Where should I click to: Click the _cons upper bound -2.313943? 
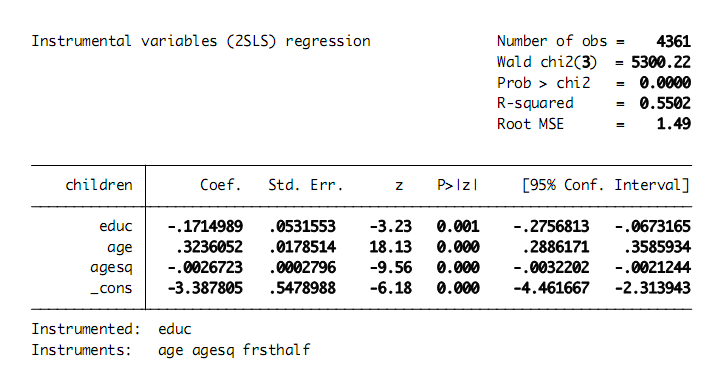pos(653,288)
